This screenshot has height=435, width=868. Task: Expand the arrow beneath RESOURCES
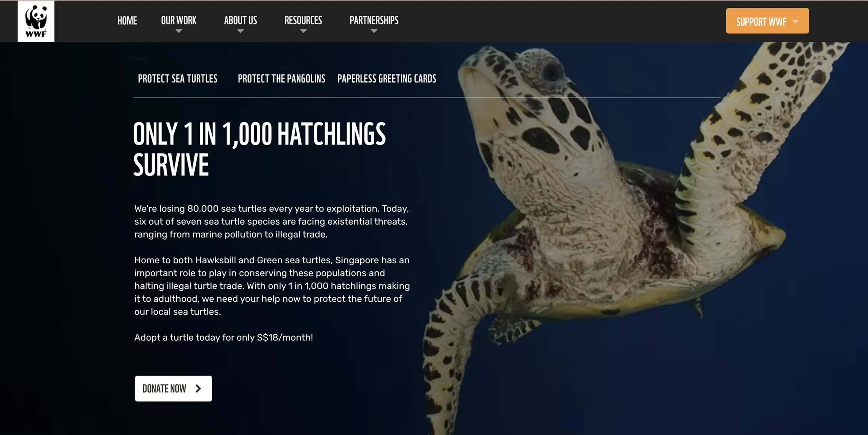[303, 31]
